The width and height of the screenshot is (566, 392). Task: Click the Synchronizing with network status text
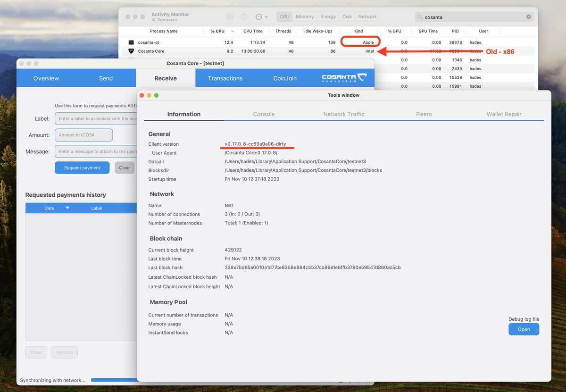53,380
